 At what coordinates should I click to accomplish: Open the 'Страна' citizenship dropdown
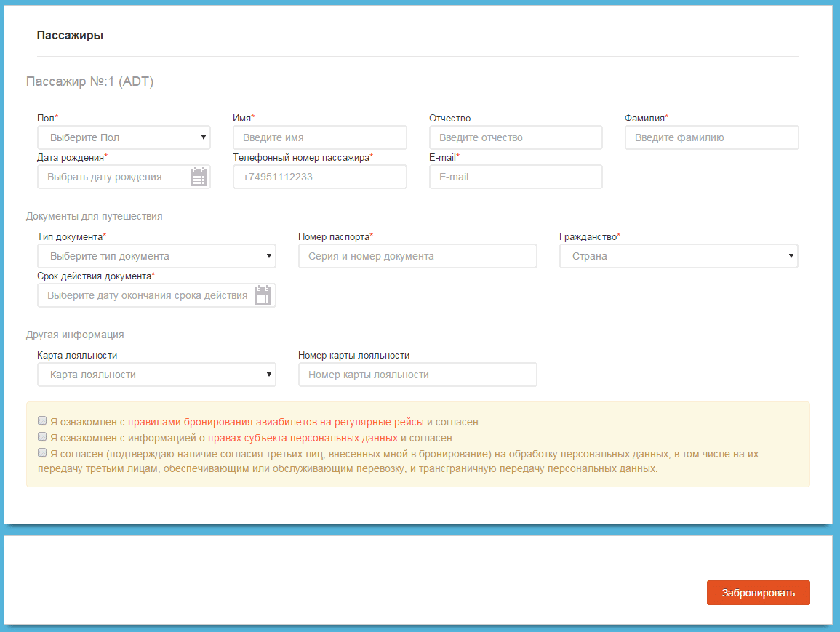point(679,256)
